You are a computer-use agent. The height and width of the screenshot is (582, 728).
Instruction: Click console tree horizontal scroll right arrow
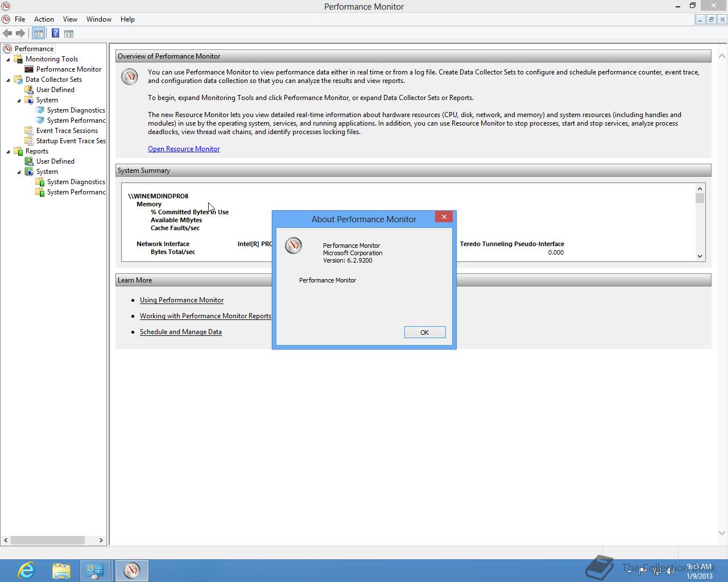pos(101,541)
